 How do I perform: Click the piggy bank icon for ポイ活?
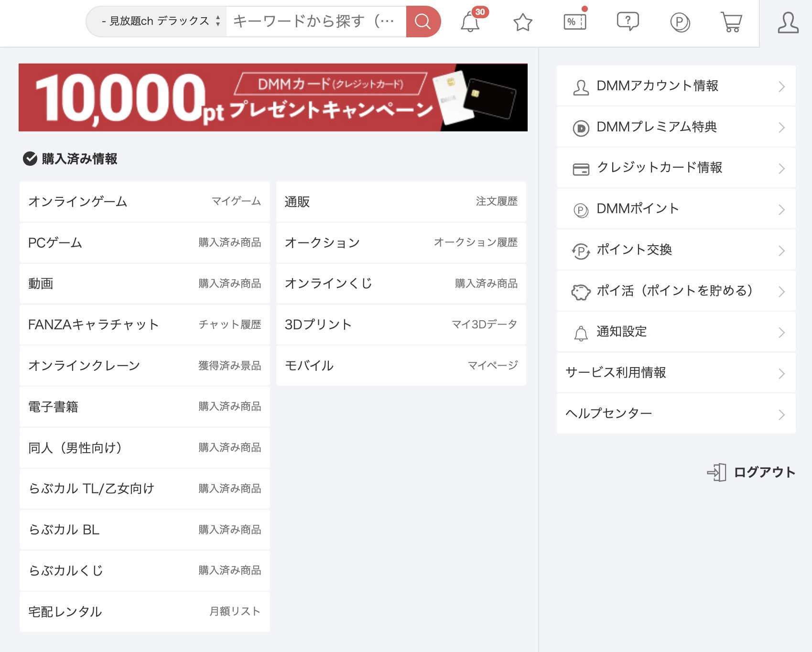(581, 292)
